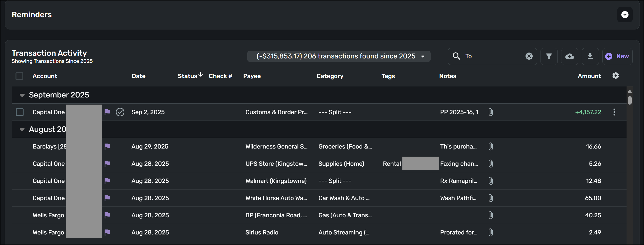Click flag icon on Sirius Radio row
This screenshot has width=644, height=245.
point(107,232)
